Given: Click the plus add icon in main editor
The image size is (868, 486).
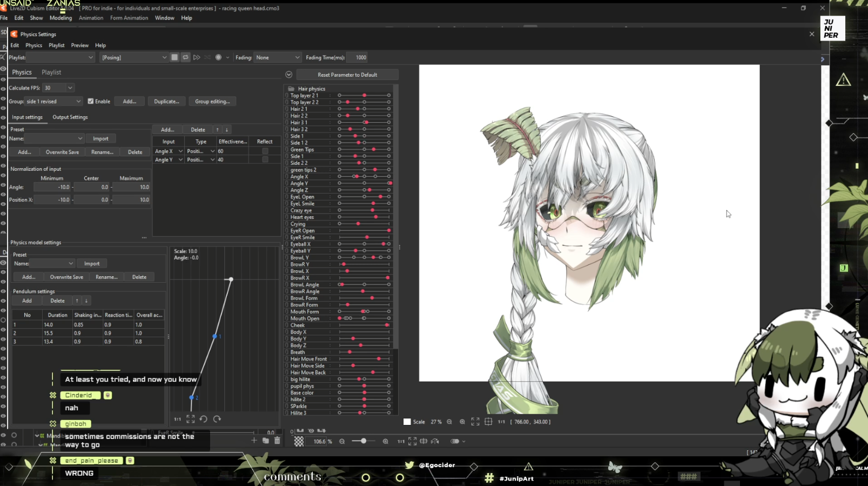Looking at the screenshot, I should pyautogui.click(x=254, y=441).
